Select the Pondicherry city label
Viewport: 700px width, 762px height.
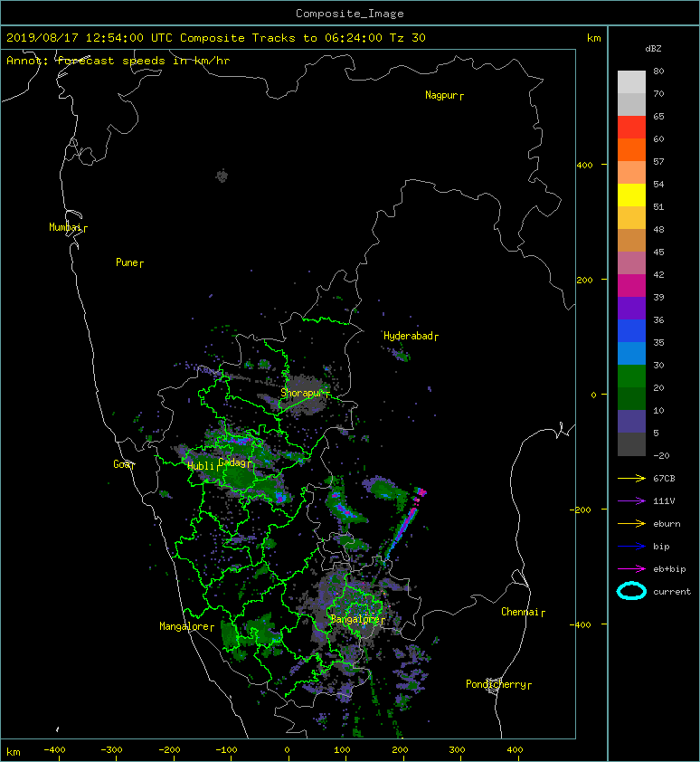point(496,684)
